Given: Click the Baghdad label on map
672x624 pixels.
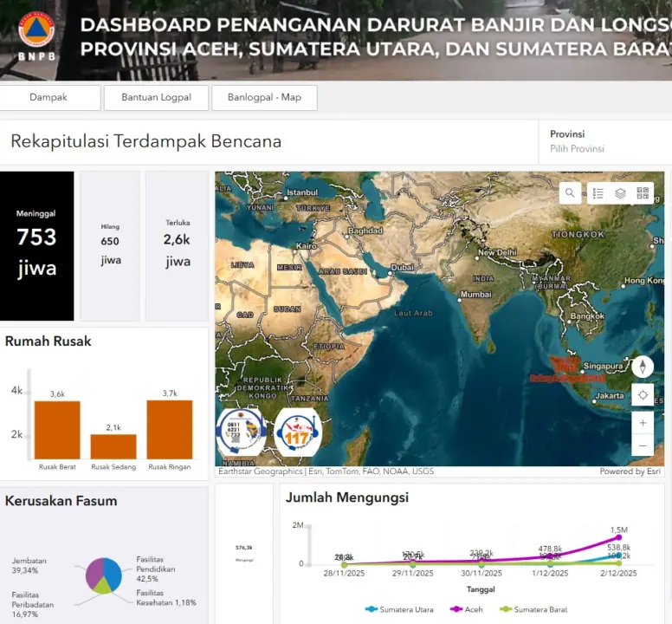Looking at the screenshot, I should click(365, 231).
